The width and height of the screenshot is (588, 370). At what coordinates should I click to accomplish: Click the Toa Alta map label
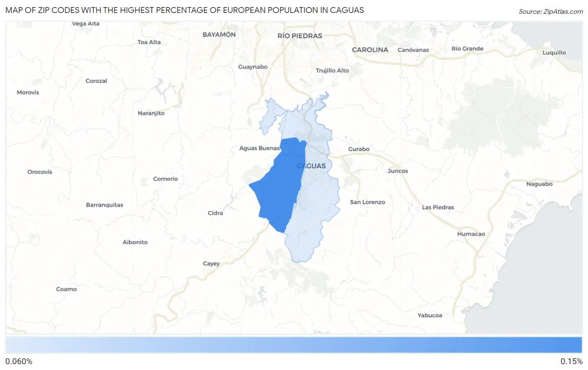149,42
